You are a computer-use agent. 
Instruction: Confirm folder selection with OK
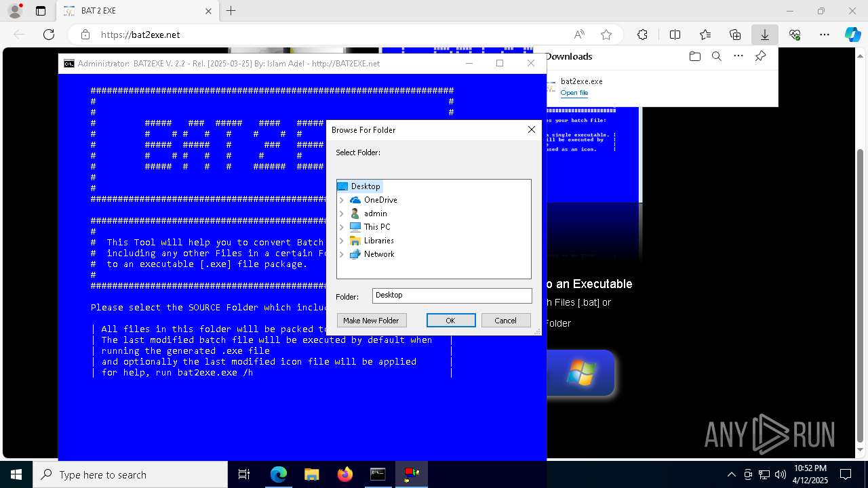(451, 321)
